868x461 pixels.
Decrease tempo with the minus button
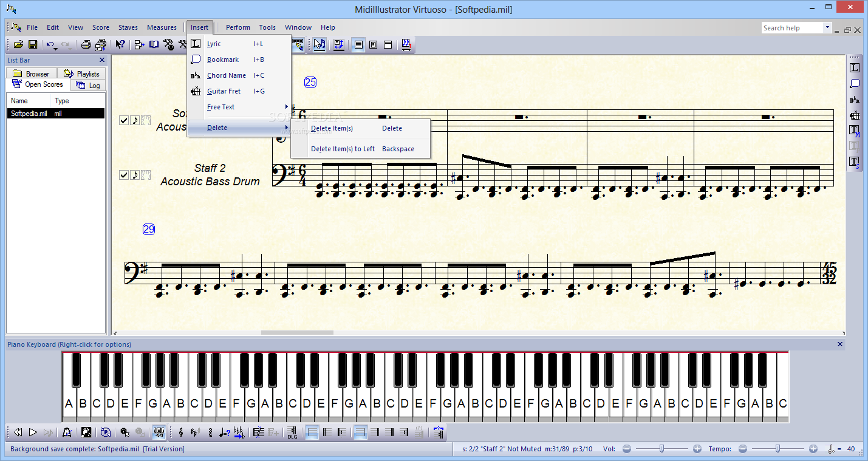742,449
